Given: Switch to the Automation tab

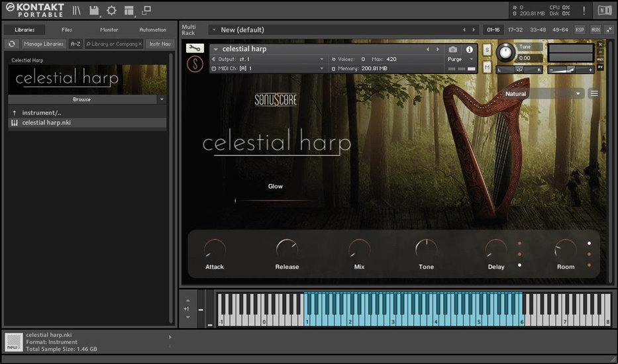Looking at the screenshot, I should [152, 30].
